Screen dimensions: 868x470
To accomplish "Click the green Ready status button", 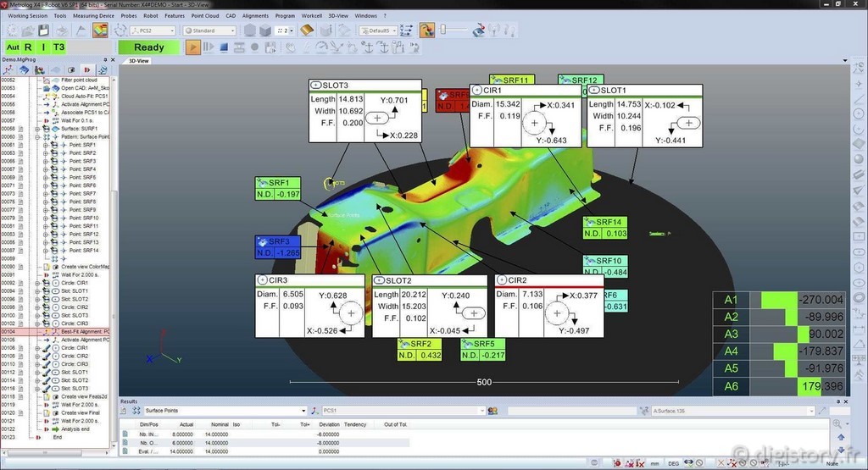I will click(149, 47).
